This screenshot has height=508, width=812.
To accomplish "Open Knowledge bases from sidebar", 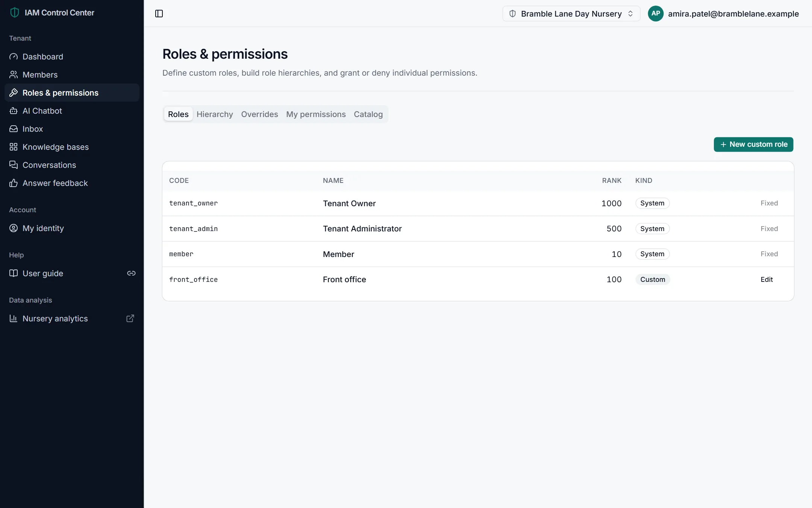I will [72, 147].
